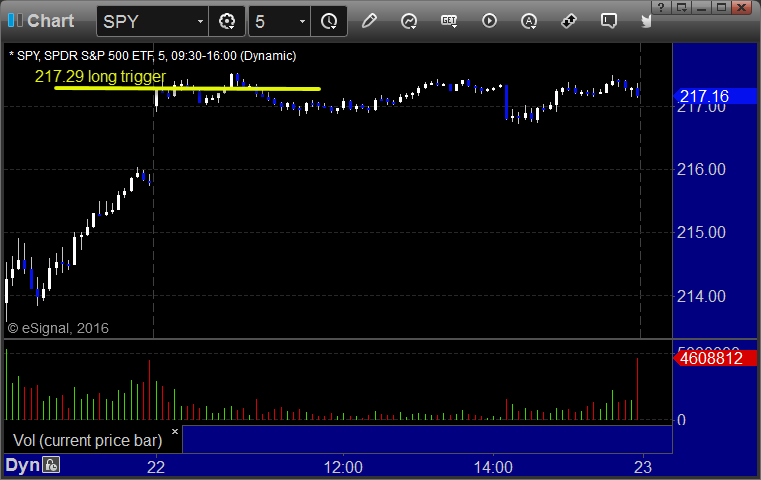Open the window options dropdown icon

(681, 7)
